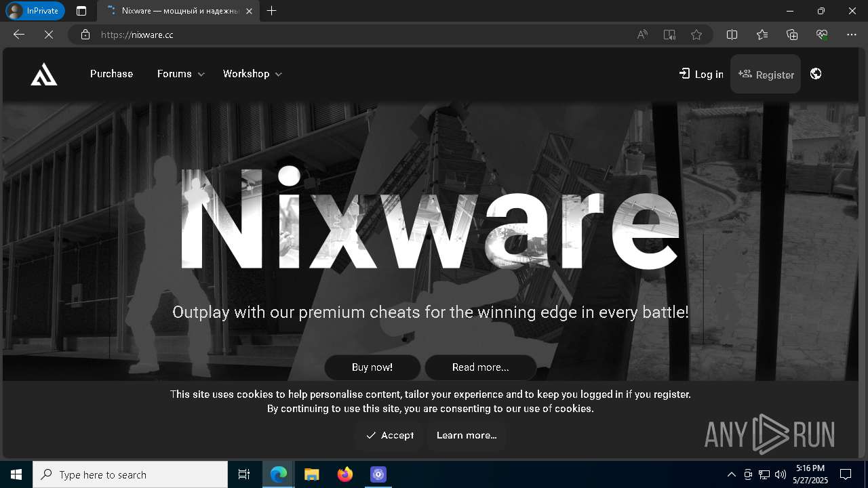Go back with browser back arrow
Screen dimensions: 868x488
pyautogui.click(x=19, y=35)
